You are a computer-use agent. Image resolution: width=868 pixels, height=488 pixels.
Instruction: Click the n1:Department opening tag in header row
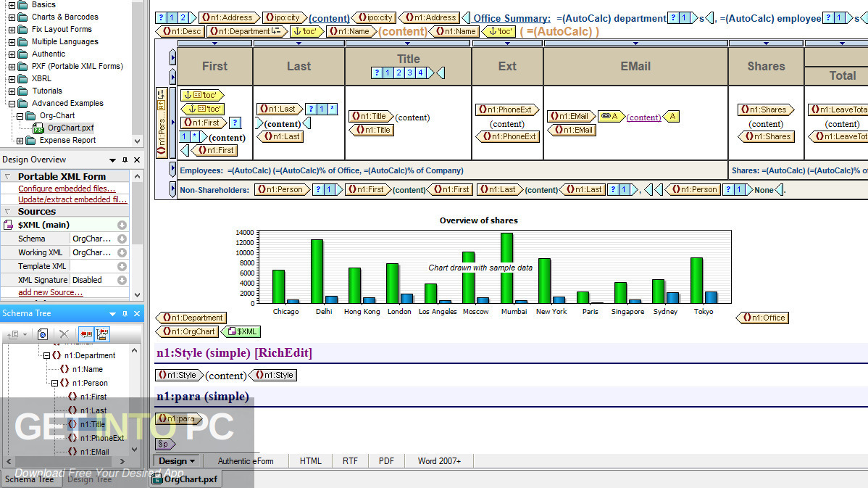[248, 32]
